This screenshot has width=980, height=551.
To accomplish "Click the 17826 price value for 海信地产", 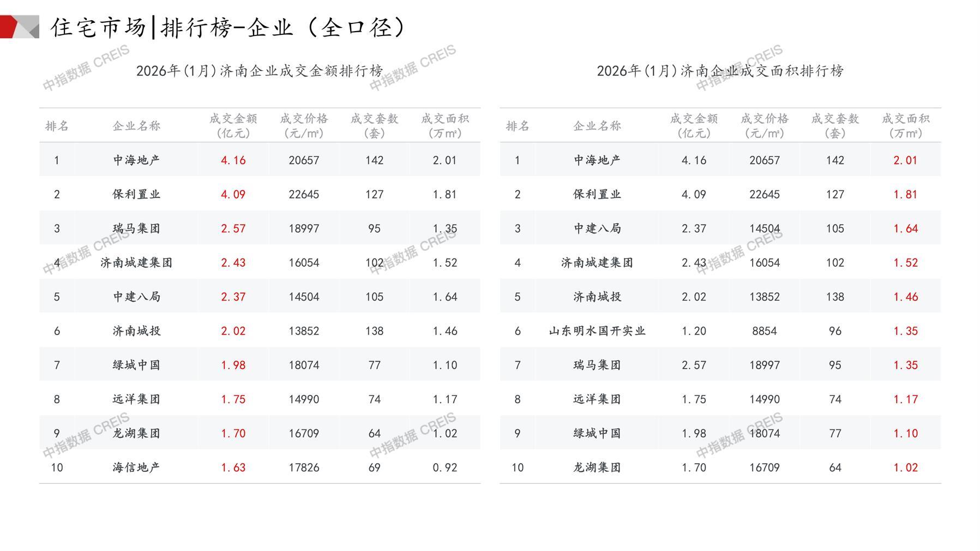I will click(x=304, y=468).
